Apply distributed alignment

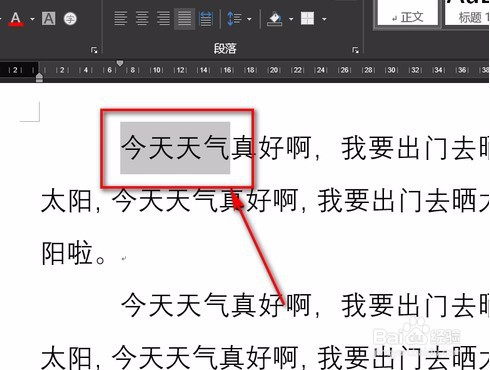pyautogui.click(x=206, y=19)
